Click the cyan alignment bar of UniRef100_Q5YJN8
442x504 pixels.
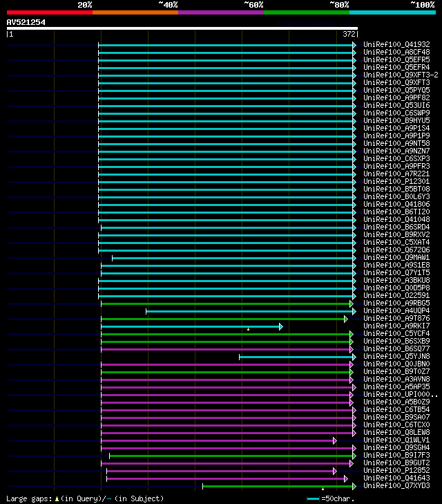click(296, 357)
